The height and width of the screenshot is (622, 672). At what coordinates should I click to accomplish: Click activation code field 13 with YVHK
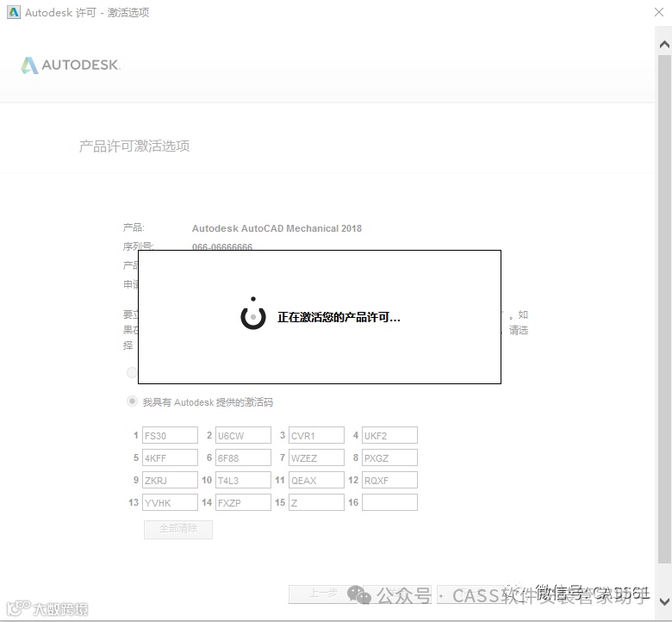click(x=170, y=502)
